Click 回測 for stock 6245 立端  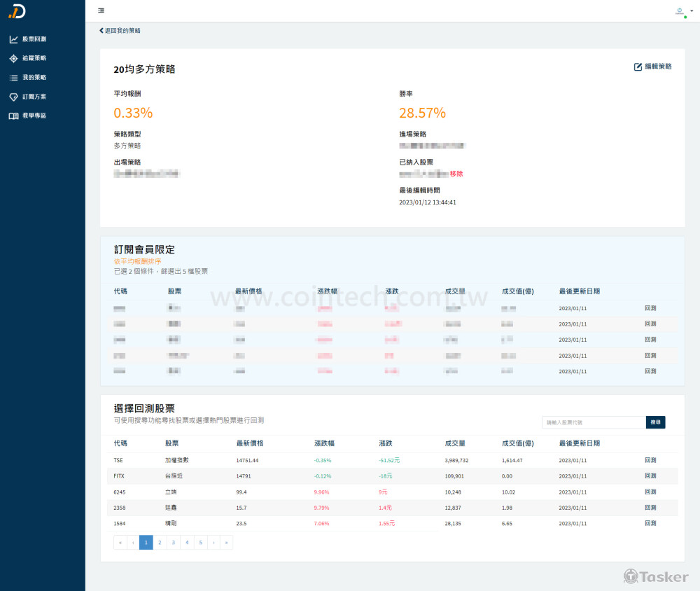(x=650, y=492)
